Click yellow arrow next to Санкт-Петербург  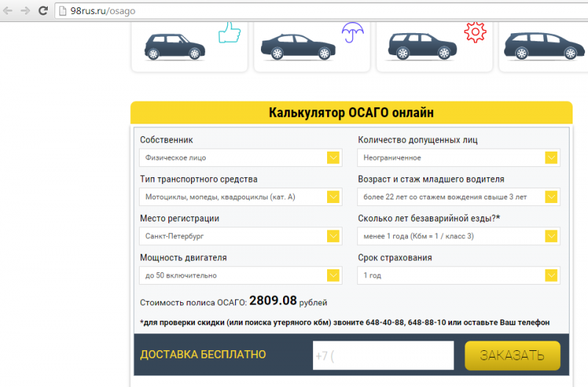[333, 236]
